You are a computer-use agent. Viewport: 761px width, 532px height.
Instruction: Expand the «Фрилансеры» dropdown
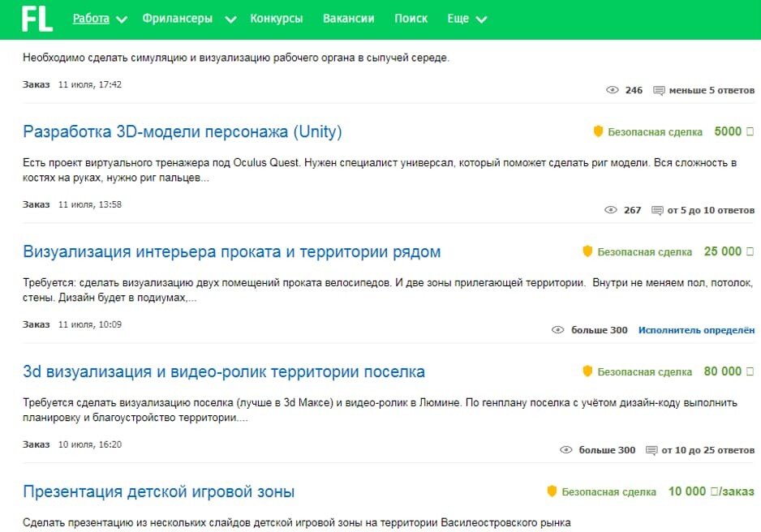click(178, 15)
